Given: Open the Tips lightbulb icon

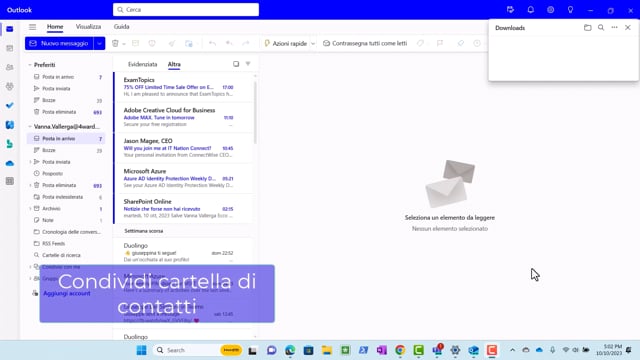Looking at the screenshot, I should pos(570,9).
